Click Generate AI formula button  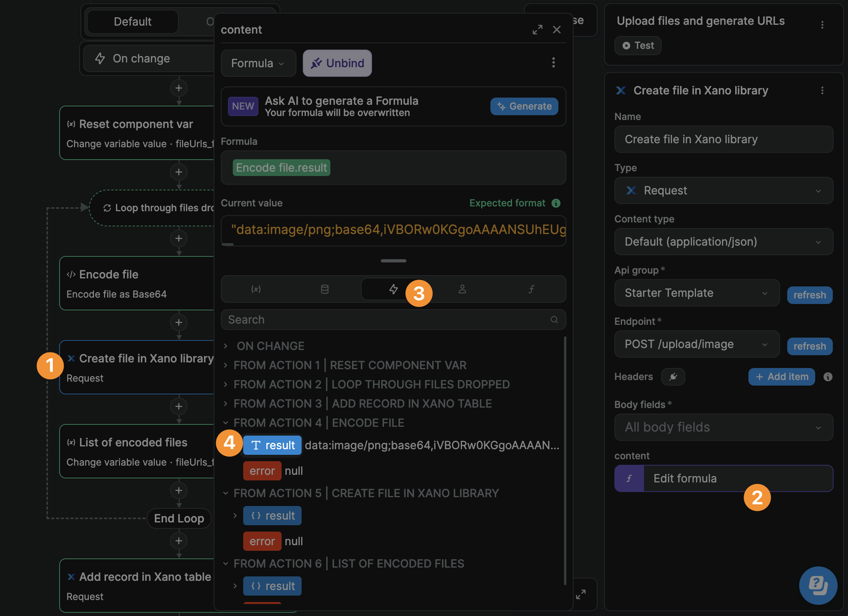(x=524, y=106)
